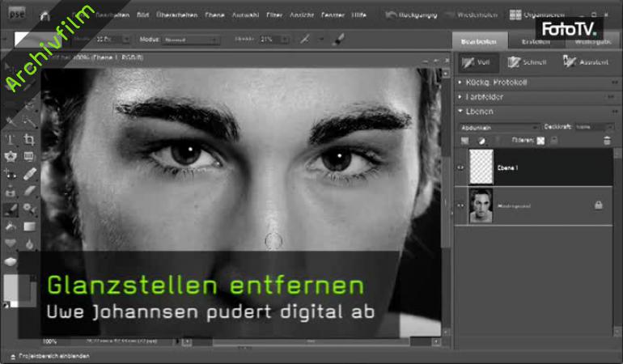This screenshot has height=364, width=623.
Task: Open the Fenster menu
Action: click(333, 15)
